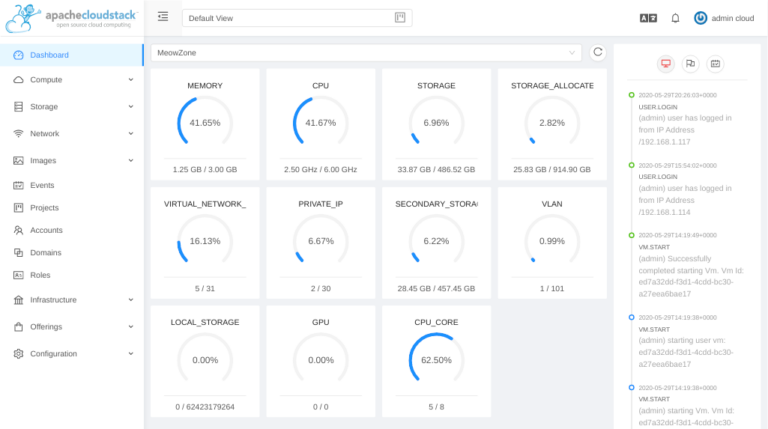Expand the Offerings menu chevron
The width and height of the screenshot is (768, 429).
(131, 327)
